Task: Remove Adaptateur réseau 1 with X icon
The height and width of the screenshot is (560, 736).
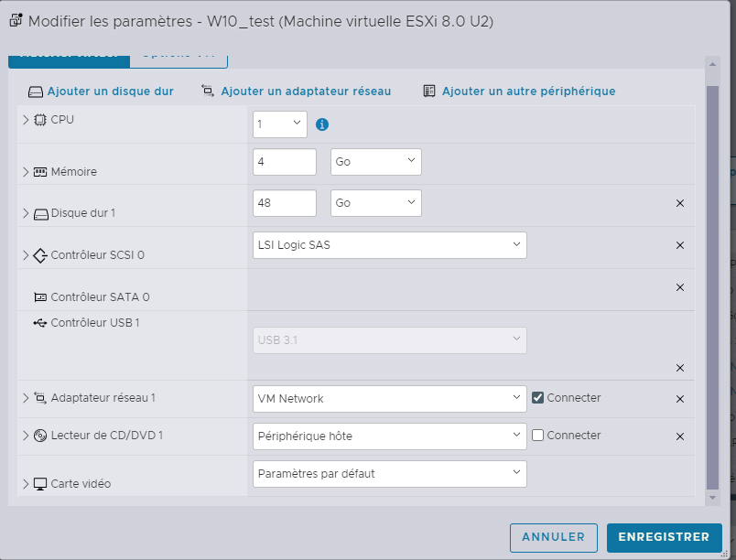Action: (x=679, y=399)
